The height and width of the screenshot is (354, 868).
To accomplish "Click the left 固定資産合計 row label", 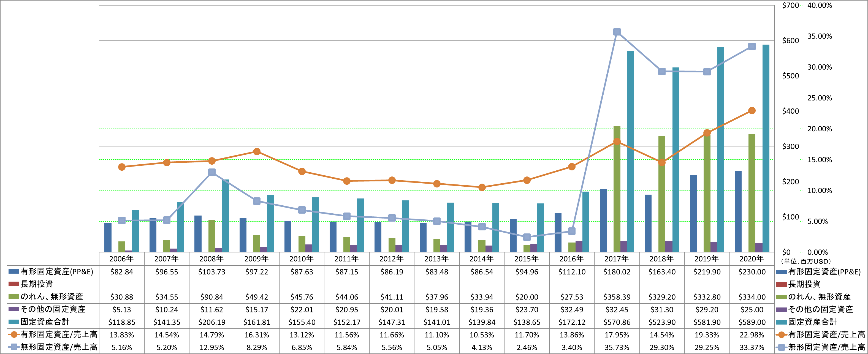I will (x=45, y=322).
